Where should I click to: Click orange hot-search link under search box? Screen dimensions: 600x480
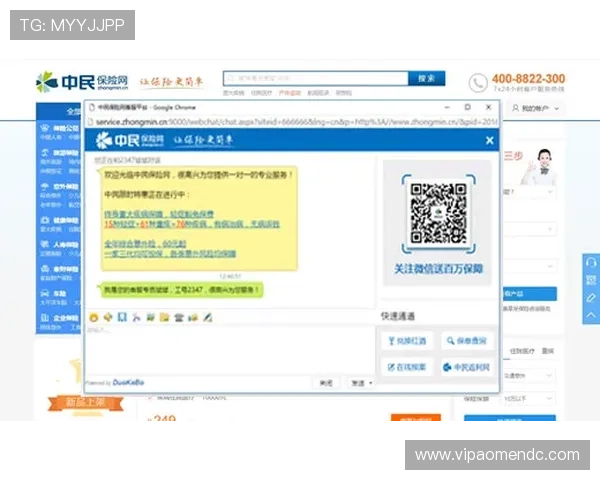click(289, 93)
